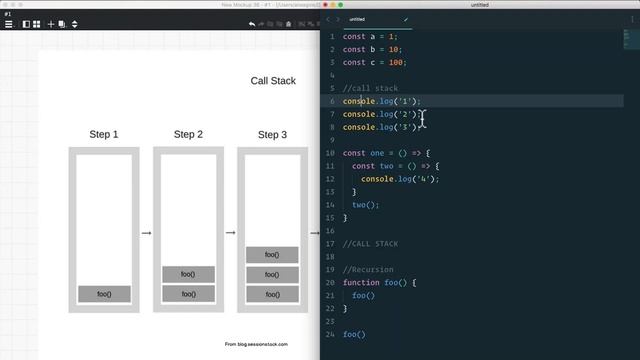
Task: Click line 'const b = 10;' in editor
Action: point(372,49)
